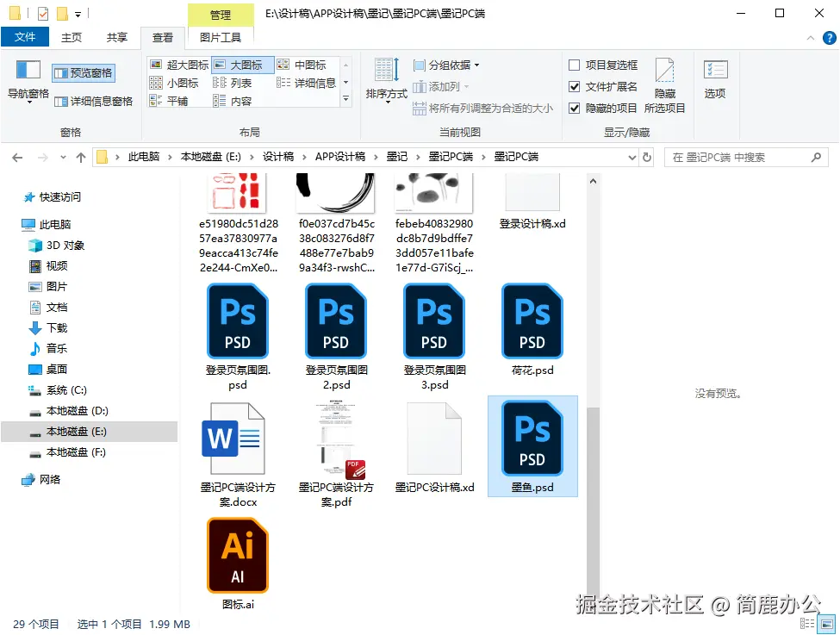Choose List (列表) layout
The width and height of the screenshot is (840, 635).
(233, 83)
